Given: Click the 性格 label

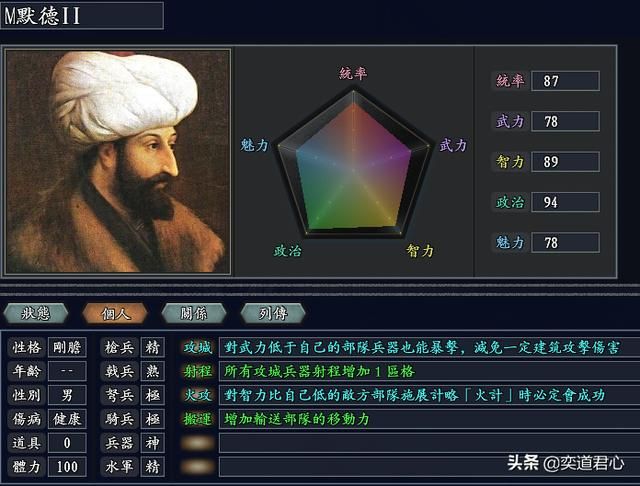Looking at the screenshot, I should pos(27,347).
